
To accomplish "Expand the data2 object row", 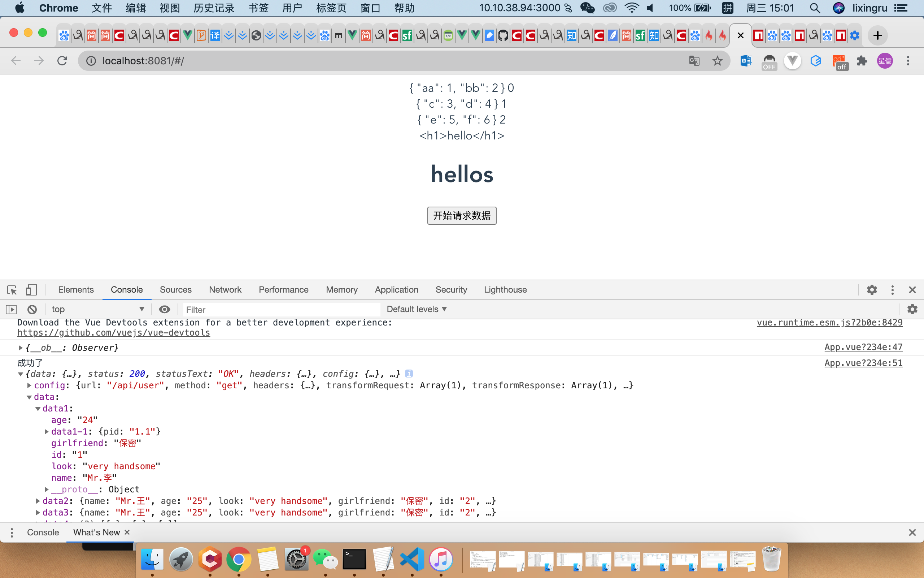I will pos(38,501).
